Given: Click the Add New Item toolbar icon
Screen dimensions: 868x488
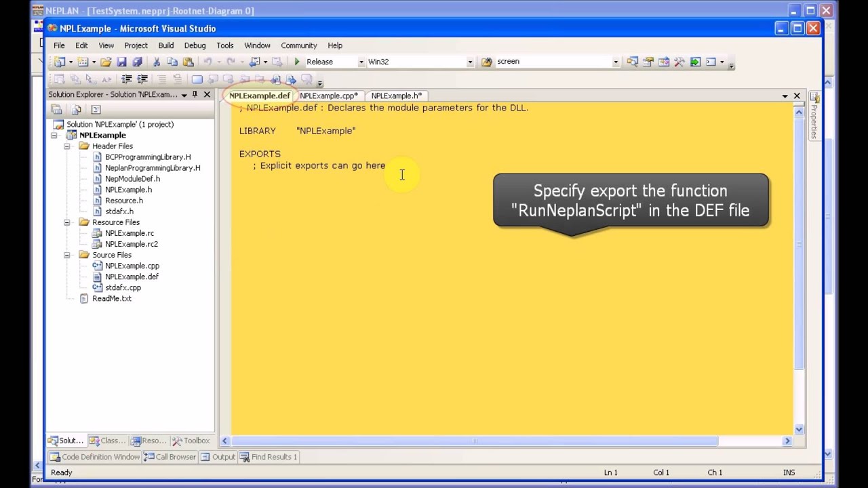Looking at the screenshot, I should [x=83, y=62].
